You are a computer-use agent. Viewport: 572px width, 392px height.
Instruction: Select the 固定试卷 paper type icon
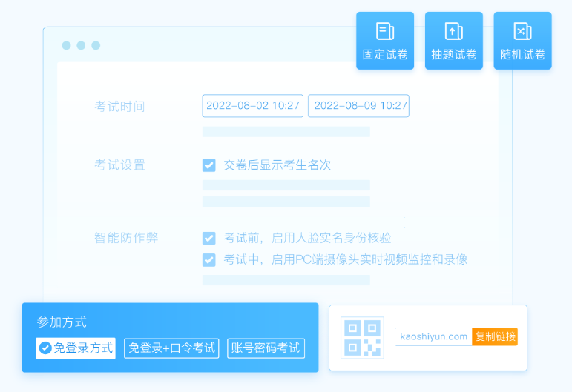pyautogui.click(x=384, y=32)
